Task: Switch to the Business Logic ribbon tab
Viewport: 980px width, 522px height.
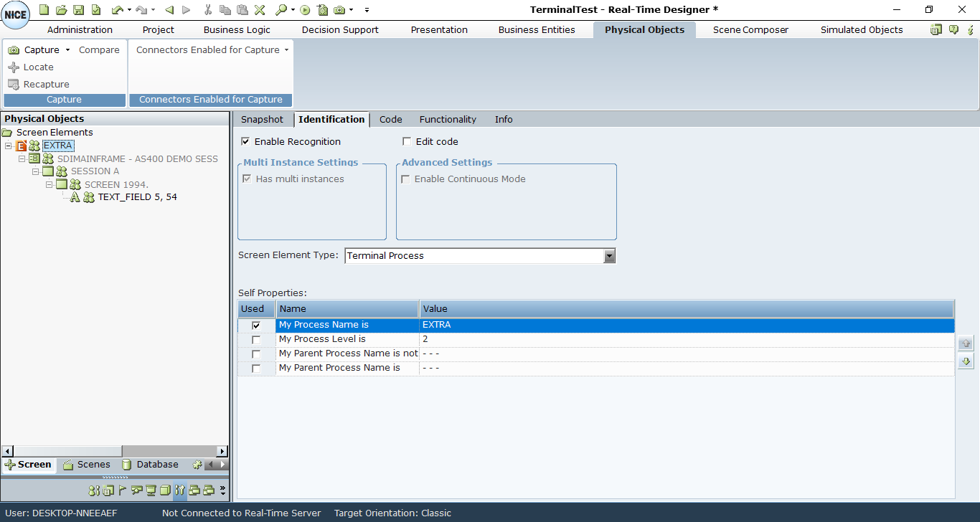Action: click(237, 29)
